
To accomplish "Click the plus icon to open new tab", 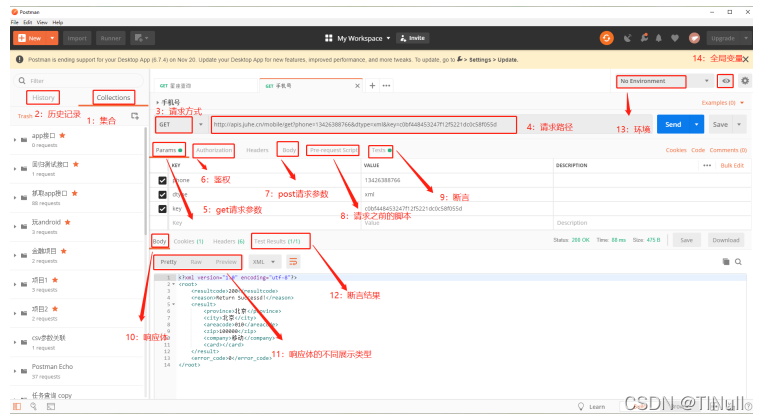I will click(x=372, y=86).
